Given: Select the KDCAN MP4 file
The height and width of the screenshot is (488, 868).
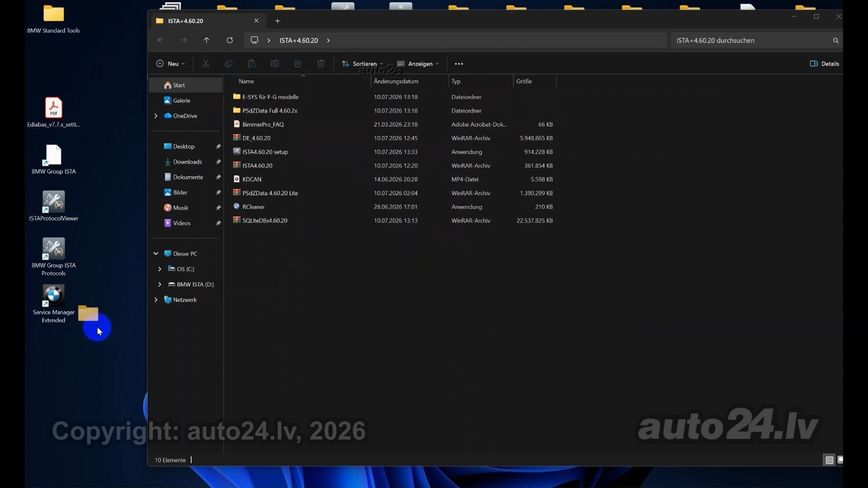Looking at the screenshot, I should click(252, 179).
